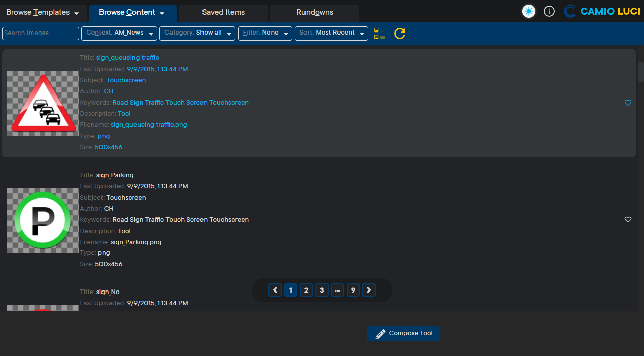Click the Camio Luci logo
The image size is (644, 356).
click(602, 11)
